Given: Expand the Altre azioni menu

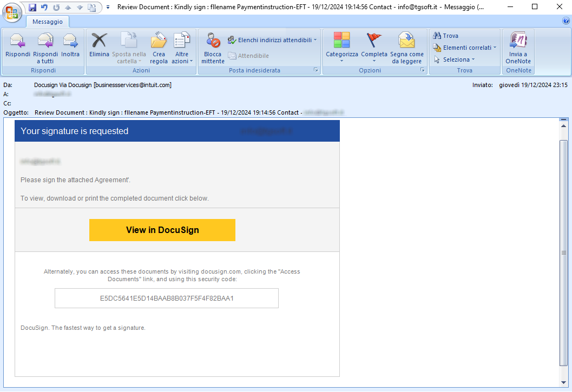Looking at the screenshot, I should 182,48.
